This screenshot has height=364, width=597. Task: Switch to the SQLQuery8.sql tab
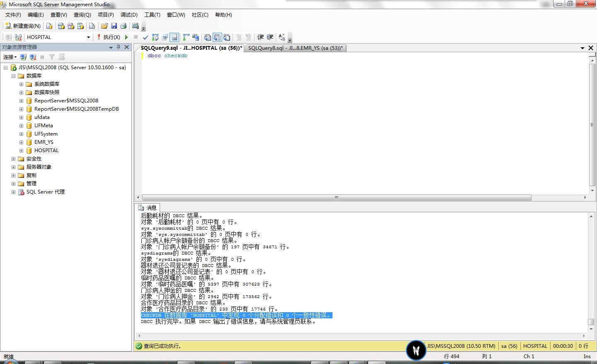[x=295, y=48]
